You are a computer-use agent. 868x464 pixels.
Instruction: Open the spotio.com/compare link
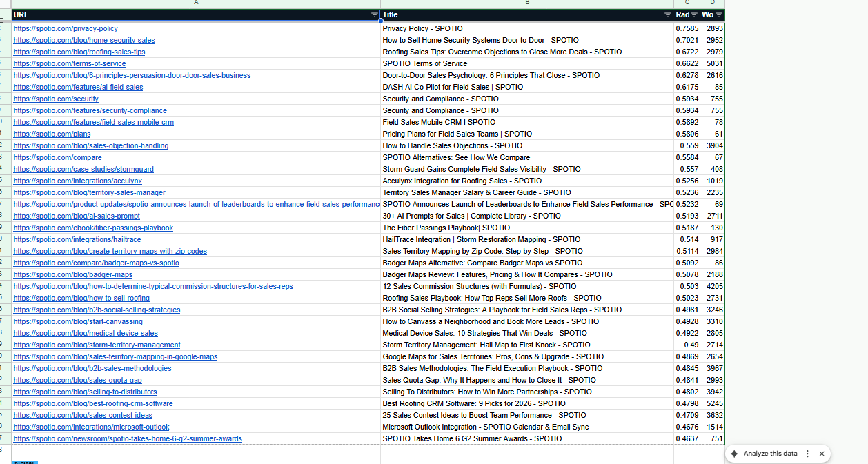coord(57,157)
